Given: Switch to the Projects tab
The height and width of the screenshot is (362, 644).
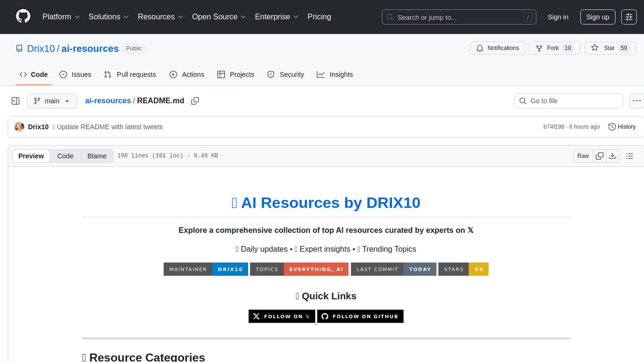Looking at the screenshot, I should tap(236, 74).
